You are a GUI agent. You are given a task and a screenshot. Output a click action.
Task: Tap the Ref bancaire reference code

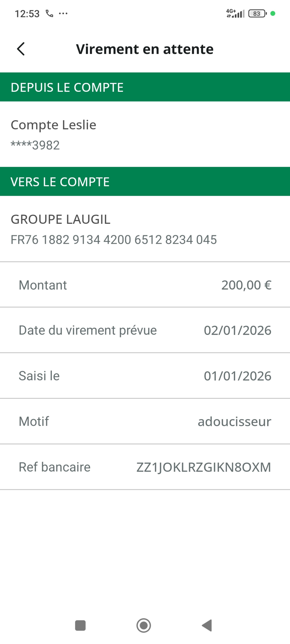coord(203,467)
